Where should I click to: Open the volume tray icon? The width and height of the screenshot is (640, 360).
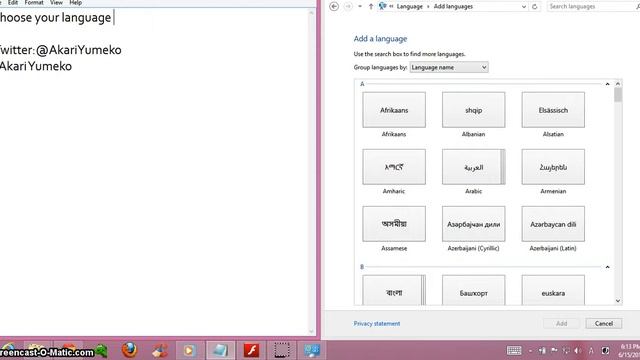pyautogui.click(x=578, y=351)
